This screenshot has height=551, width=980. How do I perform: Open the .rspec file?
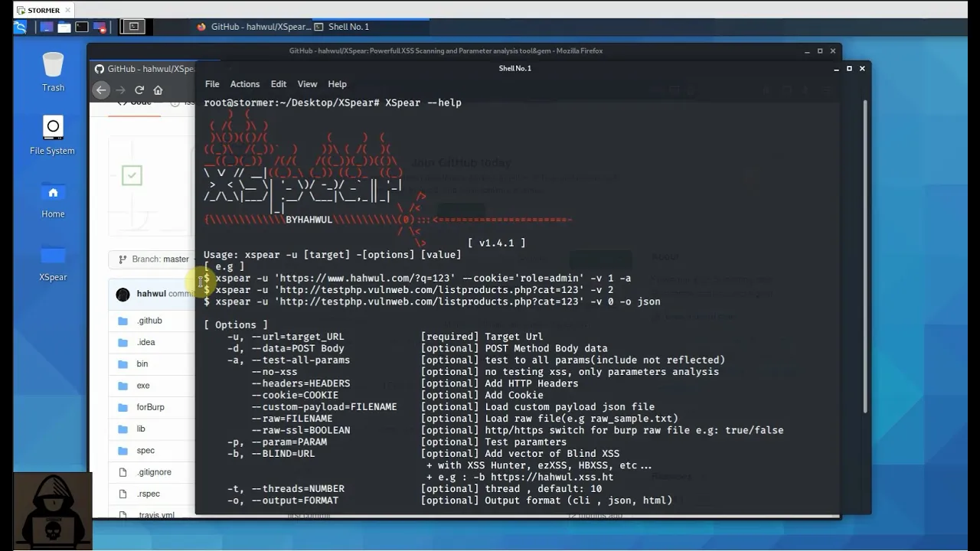[149, 494]
